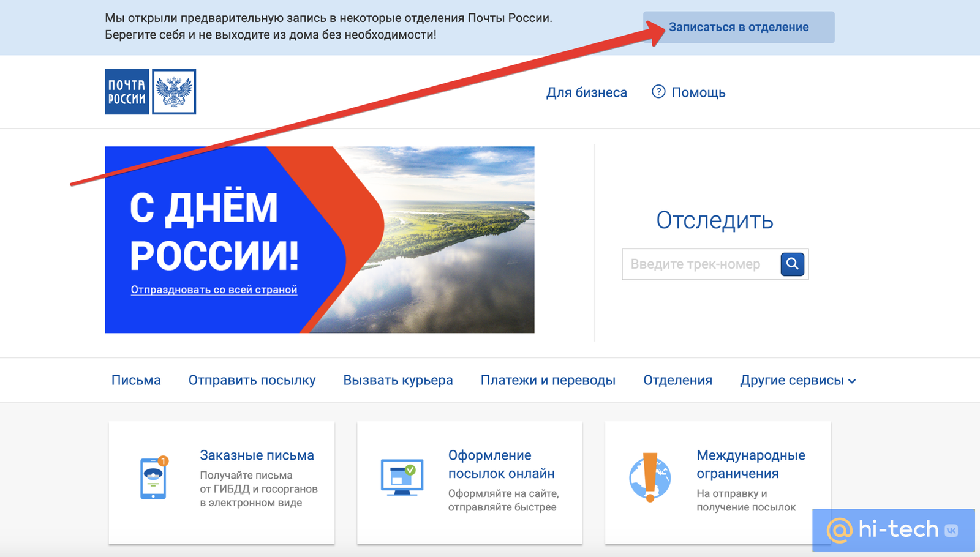
Task: Click the double-headed eagle emblem logo
Action: click(x=174, y=92)
